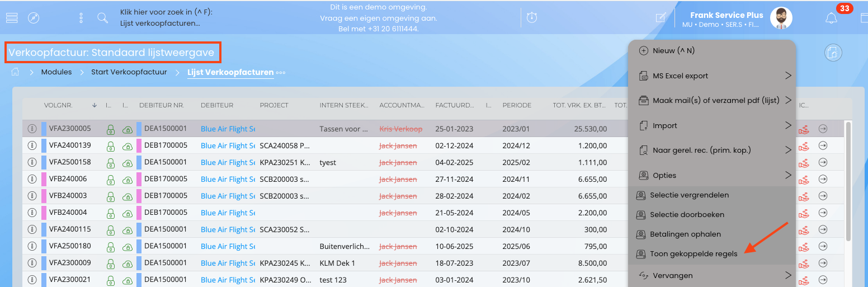This screenshot has width=868, height=287.
Task: Expand Naar gerel. rec. submenu arrow
Action: click(788, 150)
